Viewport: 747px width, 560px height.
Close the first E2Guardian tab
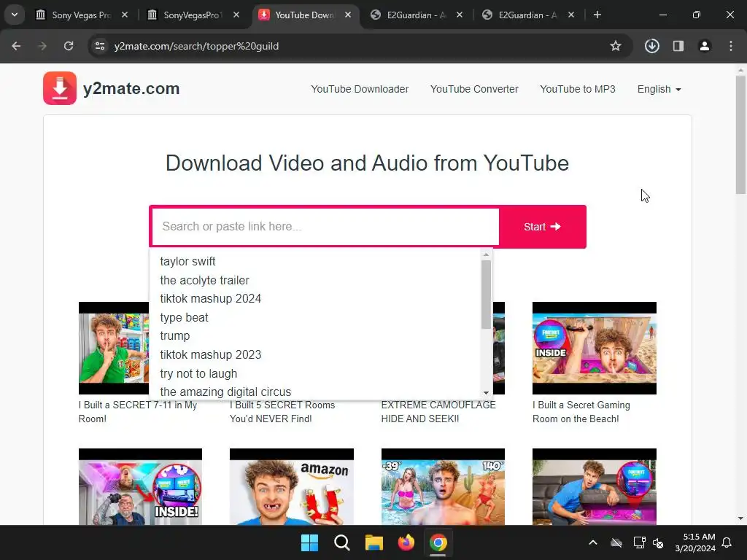[x=460, y=15]
